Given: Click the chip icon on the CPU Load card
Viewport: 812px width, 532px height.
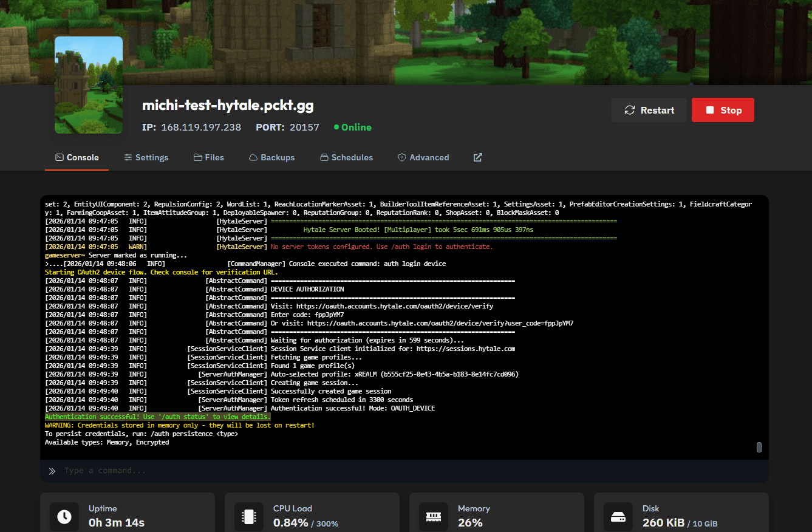Looking at the screenshot, I should (x=249, y=517).
